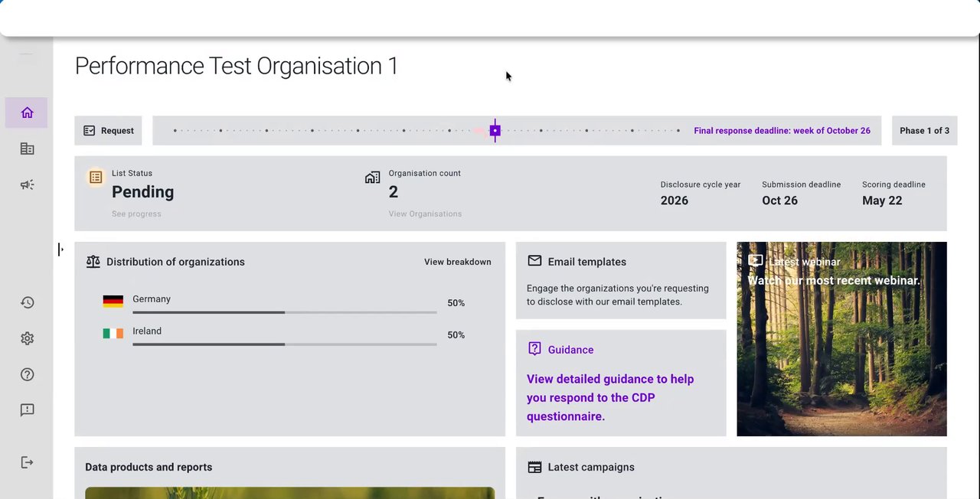Image resolution: width=980 pixels, height=499 pixels.
Task: Click the Guidance question icon
Action: point(534,349)
